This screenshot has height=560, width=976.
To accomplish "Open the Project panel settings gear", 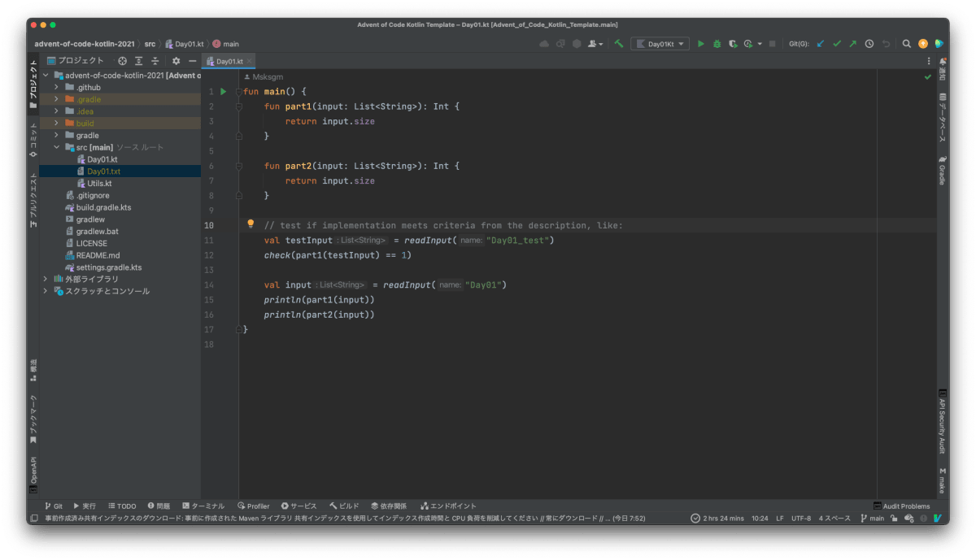I will point(176,60).
